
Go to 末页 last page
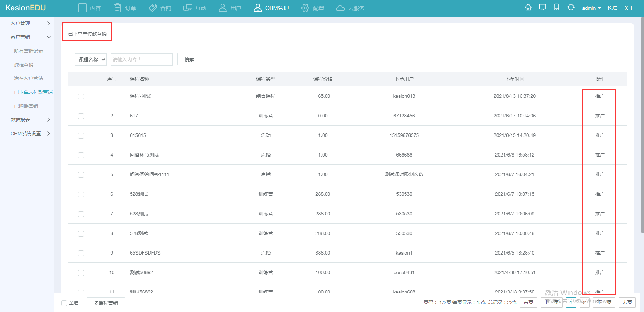click(627, 302)
